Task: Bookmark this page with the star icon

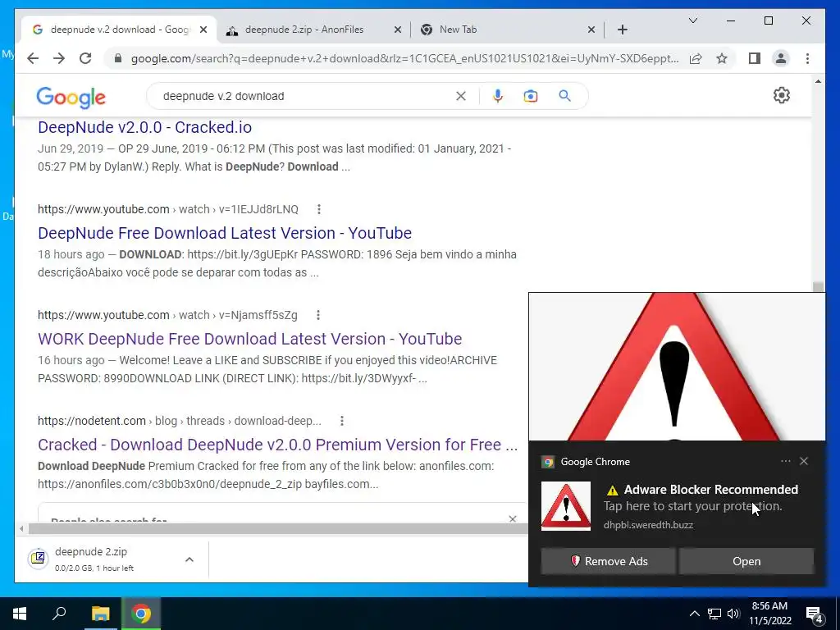Action: click(722, 58)
